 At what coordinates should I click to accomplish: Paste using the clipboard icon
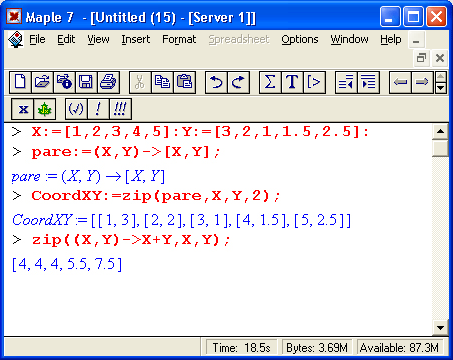[x=184, y=82]
